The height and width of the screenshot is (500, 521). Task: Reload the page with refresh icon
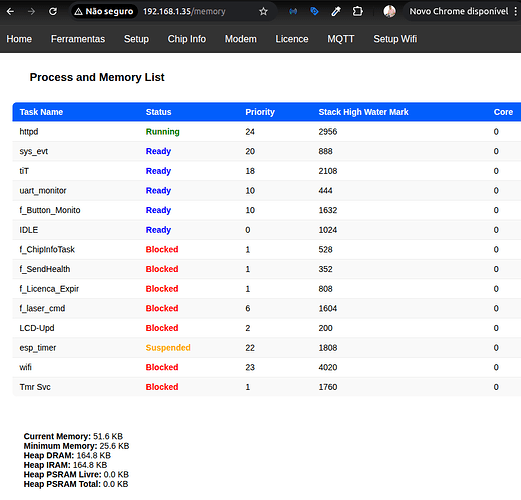click(x=53, y=12)
